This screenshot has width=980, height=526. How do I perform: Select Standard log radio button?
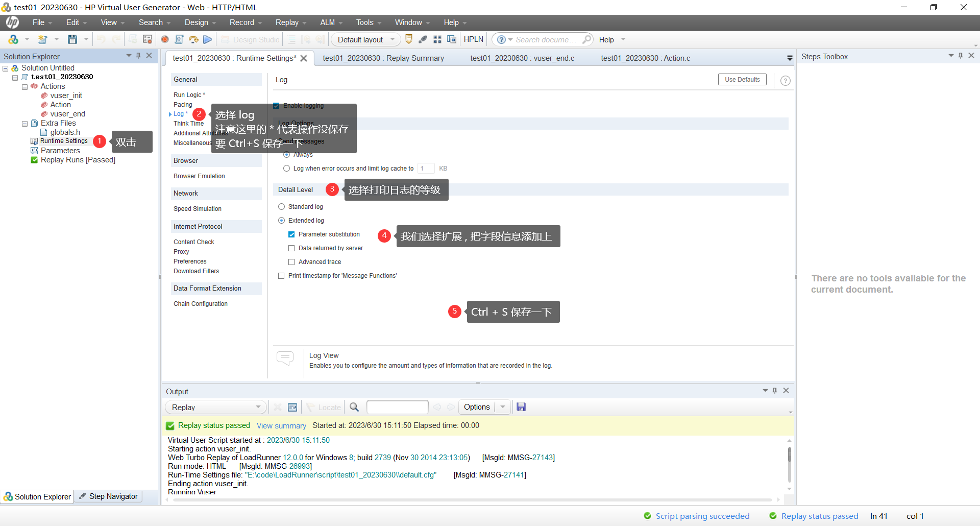point(281,207)
